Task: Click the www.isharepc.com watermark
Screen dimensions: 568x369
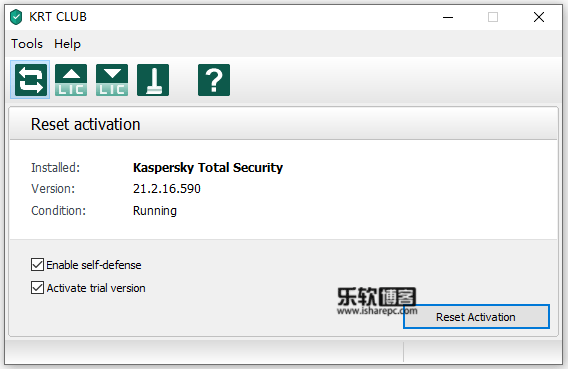Action: tap(377, 311)
